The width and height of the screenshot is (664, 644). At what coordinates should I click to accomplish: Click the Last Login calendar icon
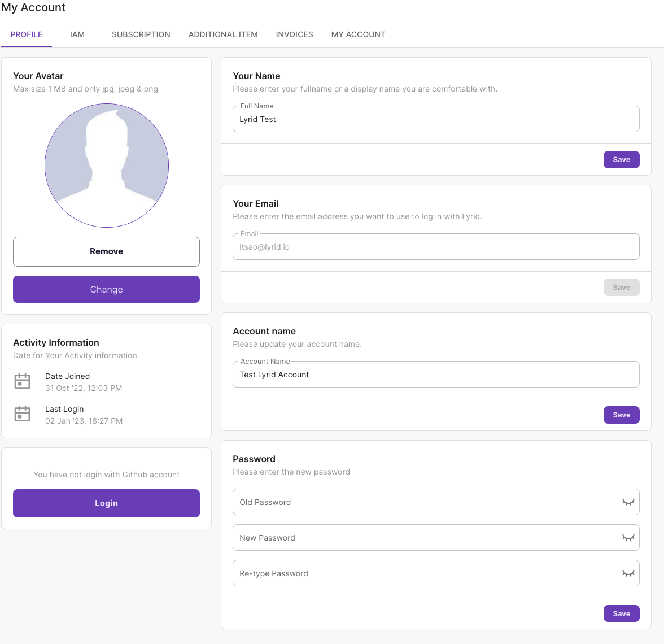tap(22, 414)
